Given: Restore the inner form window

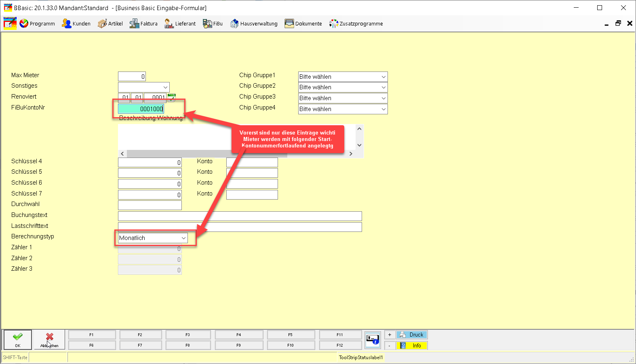Looking at the screenshot, I should point(618,23).
